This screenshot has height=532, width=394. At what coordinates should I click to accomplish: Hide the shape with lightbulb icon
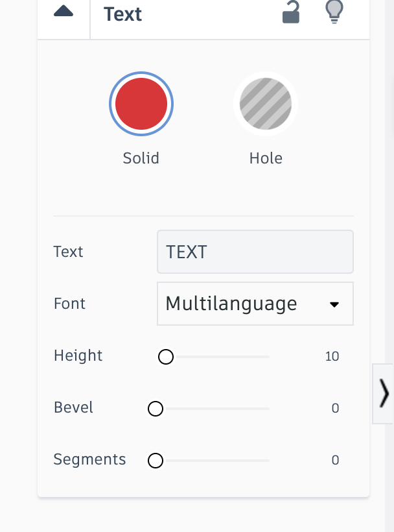tap(334, 12)
